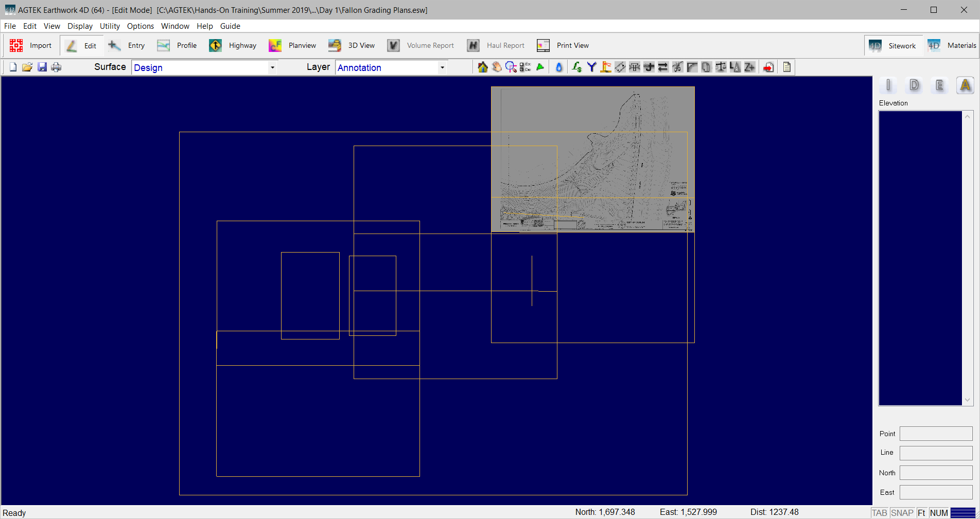Toggle the TAB status indicator
The height and width of the screenshot is (519, 980).
coord(879,513)
